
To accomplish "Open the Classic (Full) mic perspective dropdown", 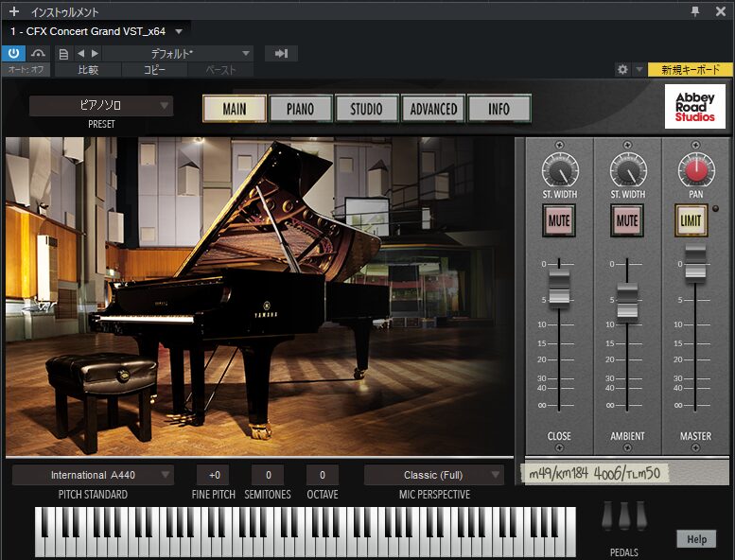I will click(x=434, y=475).
